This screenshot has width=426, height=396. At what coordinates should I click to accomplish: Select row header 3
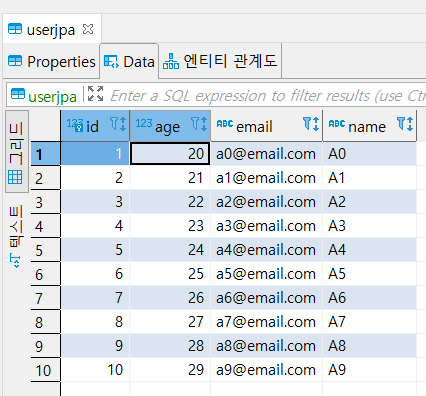pyautogui.click(x=46, y=202)
